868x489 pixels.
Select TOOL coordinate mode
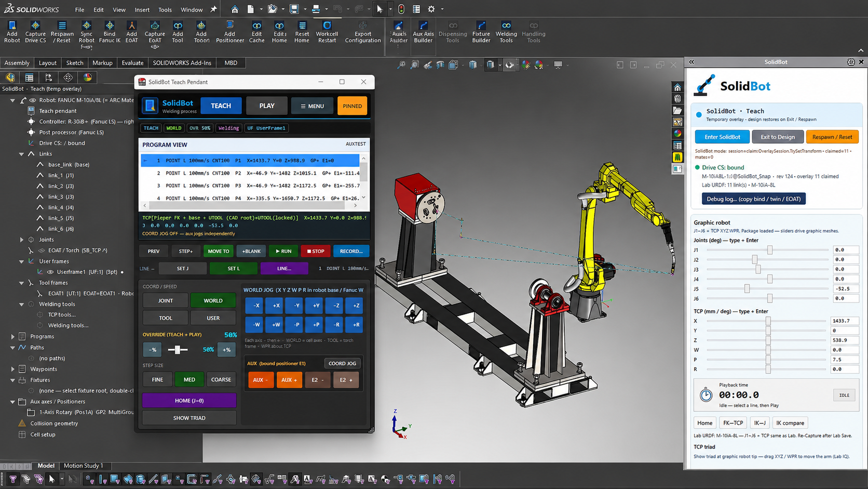click(166, 318)
